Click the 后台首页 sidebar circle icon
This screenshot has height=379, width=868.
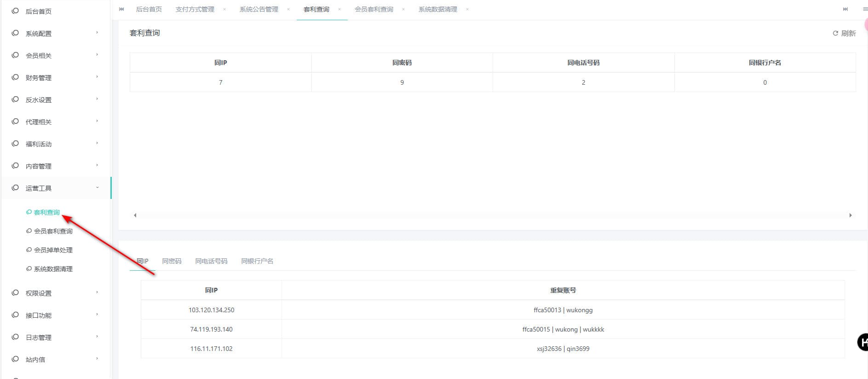coord(15,11)
